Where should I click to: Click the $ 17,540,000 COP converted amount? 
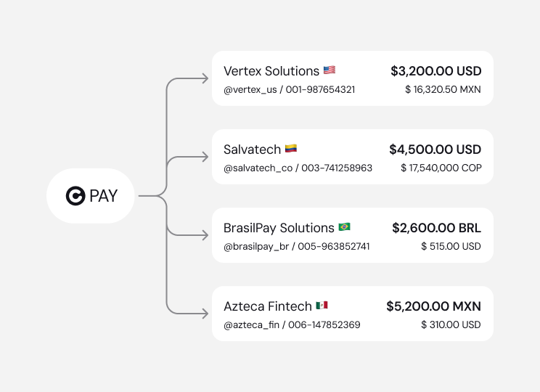coord(441,168)
